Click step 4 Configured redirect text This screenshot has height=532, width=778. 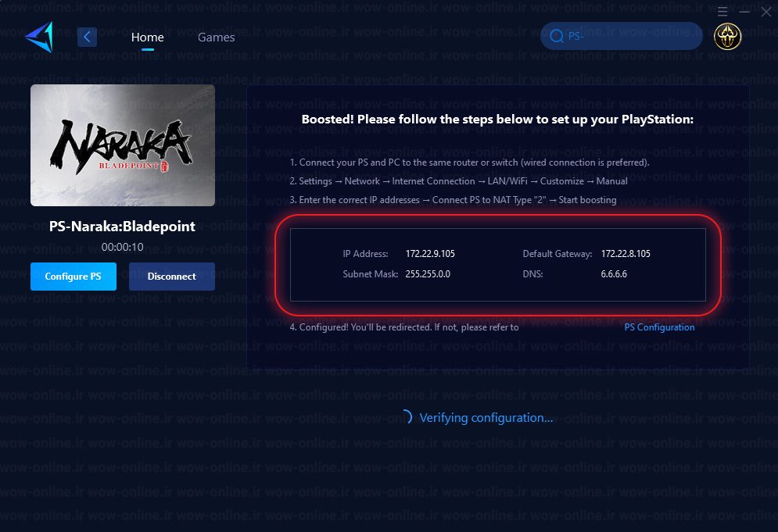pyautogui.click(x=404, y=327)
